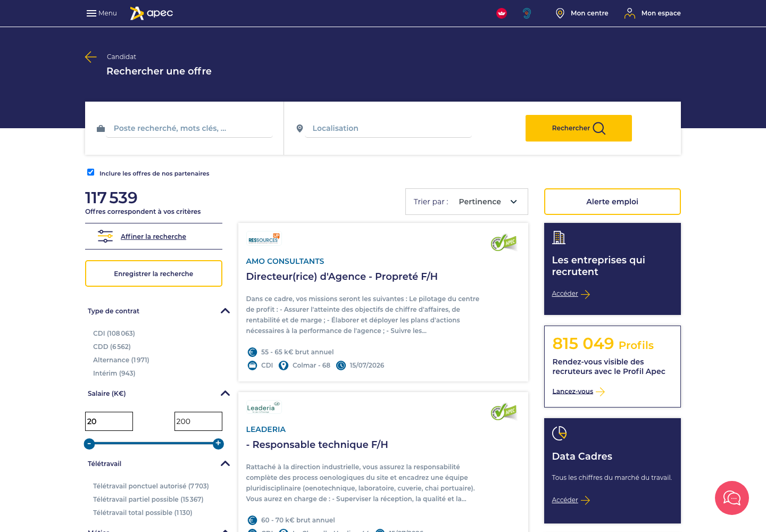766x532 pixels.
Task: Open Directeur(rice) d'Agence - Propreté offer
Action: pos(342,277)
